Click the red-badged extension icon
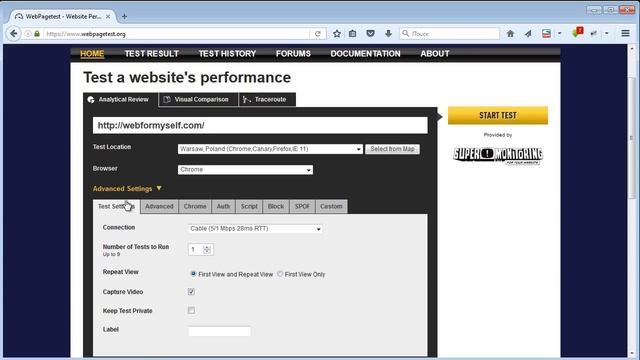640x360 pixels. click(x=577, y=33)
